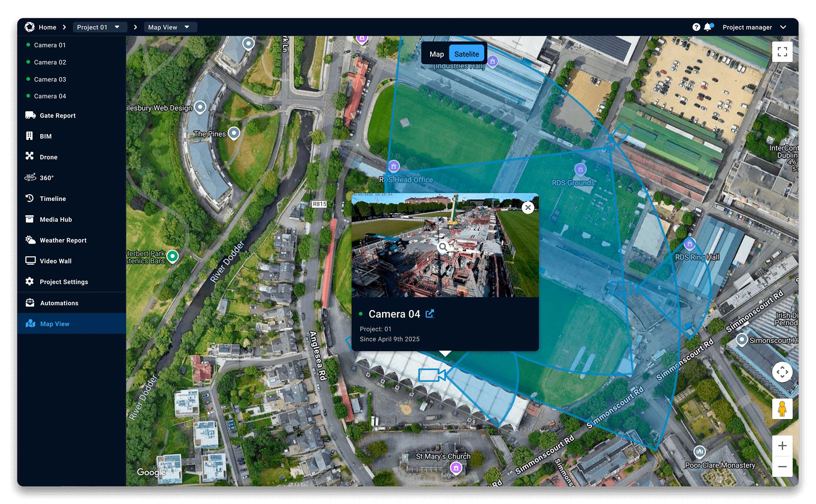Open Project Settings
The width and height of the screenshot is (816, 504).
(64, 282)
